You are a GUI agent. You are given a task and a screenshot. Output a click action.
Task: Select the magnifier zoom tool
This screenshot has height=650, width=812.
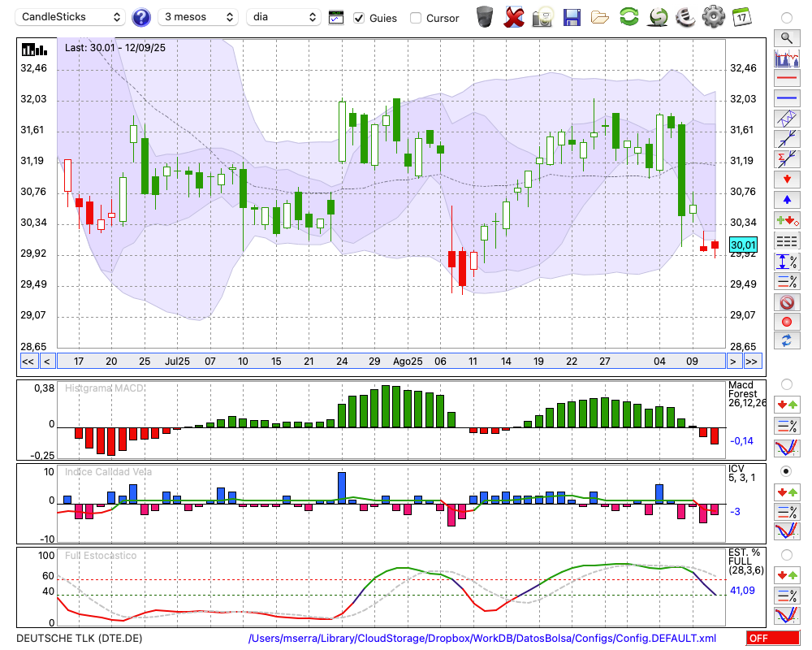[787, 38]
